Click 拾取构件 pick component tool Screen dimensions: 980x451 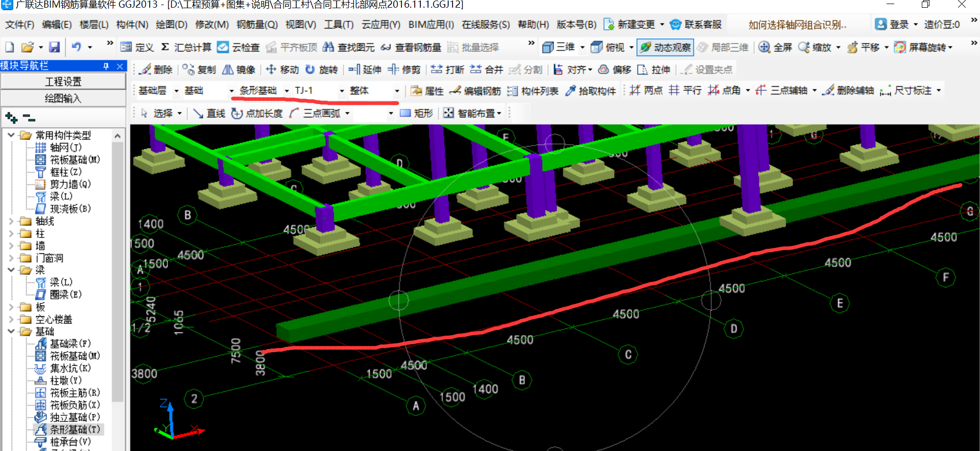[590, 91]
